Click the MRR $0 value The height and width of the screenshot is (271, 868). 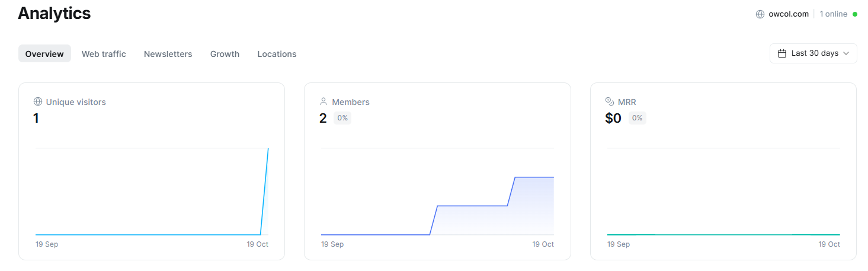click(613, 119)
